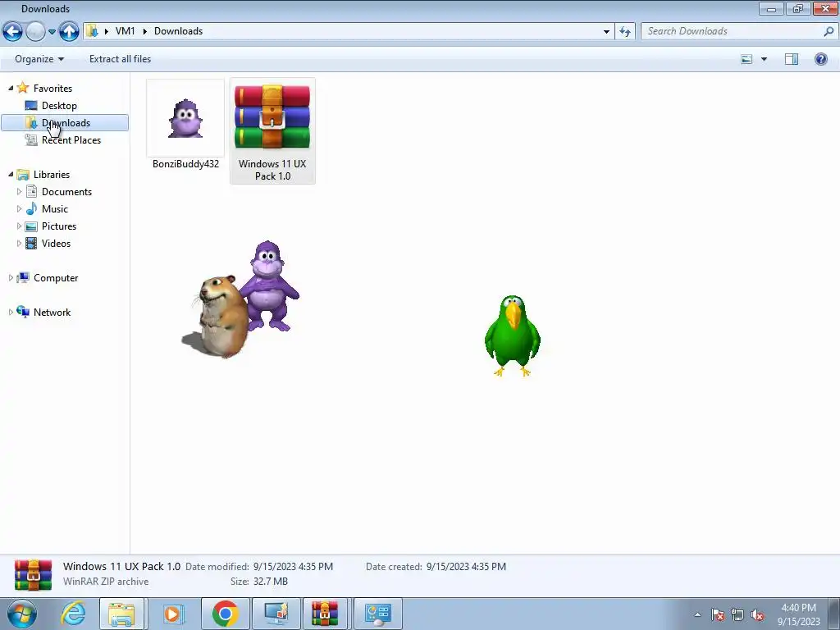Click the BonziBuddy432 file name label
The width and height of the screenshot is (840, 630).
[185, 164]
